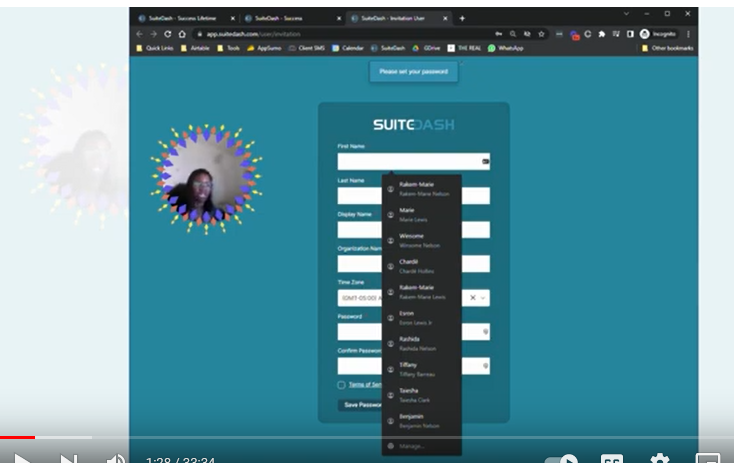Open the Calendar bookmark
Screen dimensions: 734x463
[348, 48]
